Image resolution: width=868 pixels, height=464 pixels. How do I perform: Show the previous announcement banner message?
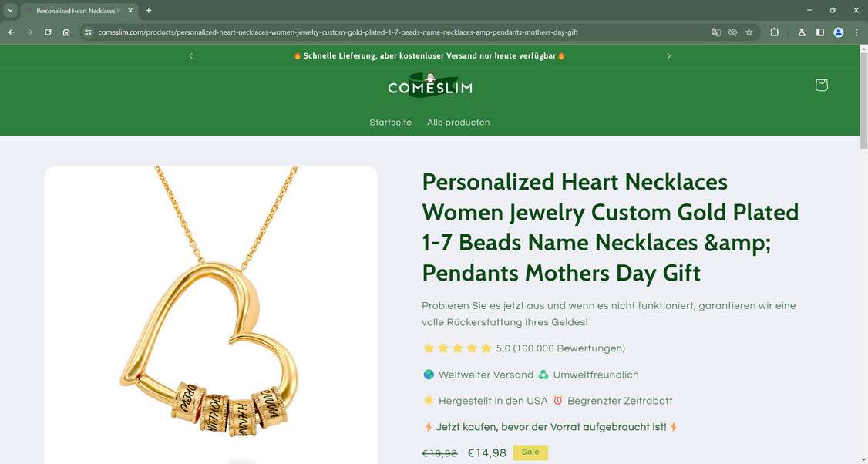(x=191, y=55)
